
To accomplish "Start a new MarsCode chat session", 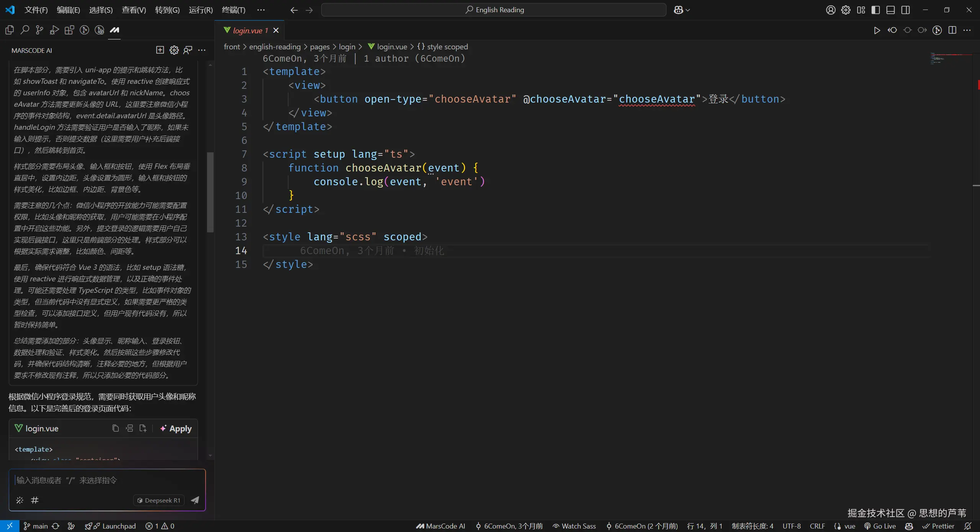I will click(160, 50).
